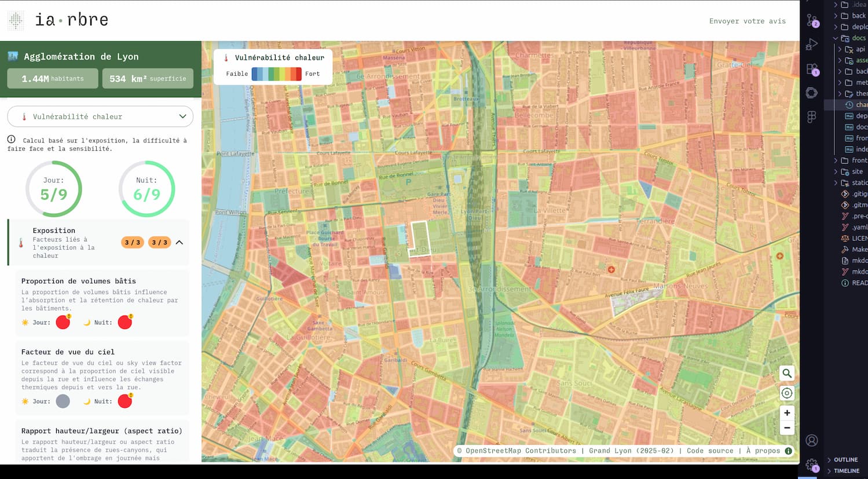This screenshot has width=868, height=479.
Task: Expand the OUTLINE panel
Action: pyautogui.click(x=845, y=460)
